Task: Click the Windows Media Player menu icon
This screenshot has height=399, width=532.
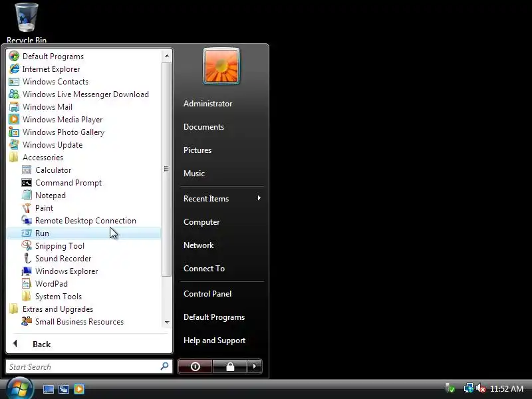Action: (14, 120)
